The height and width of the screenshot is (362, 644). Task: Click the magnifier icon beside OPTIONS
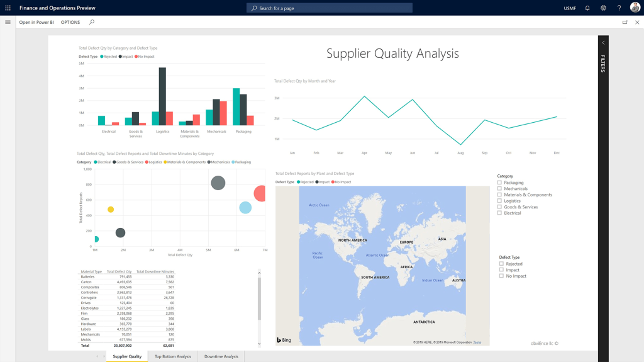[92, 22]
